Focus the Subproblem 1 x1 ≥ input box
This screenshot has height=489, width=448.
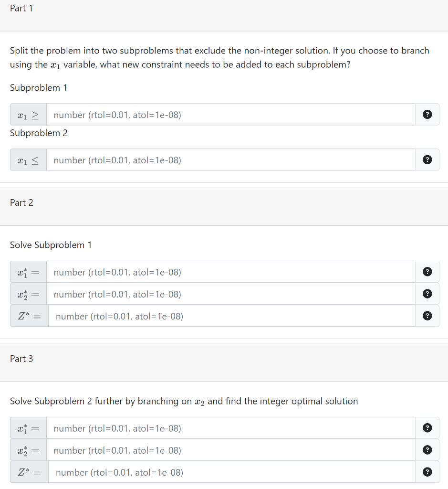231,115
